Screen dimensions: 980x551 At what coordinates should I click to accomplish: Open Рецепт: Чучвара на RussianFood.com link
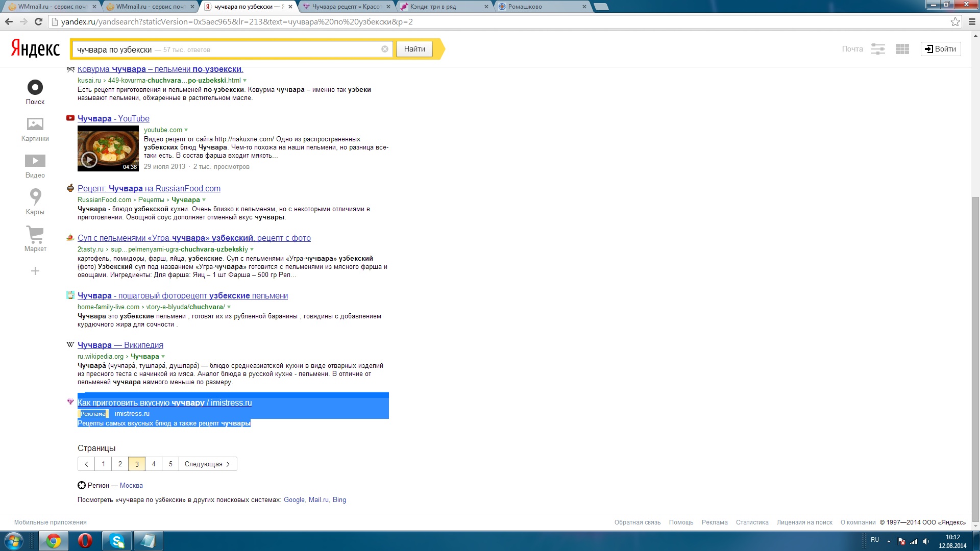[x=149, y=188]
